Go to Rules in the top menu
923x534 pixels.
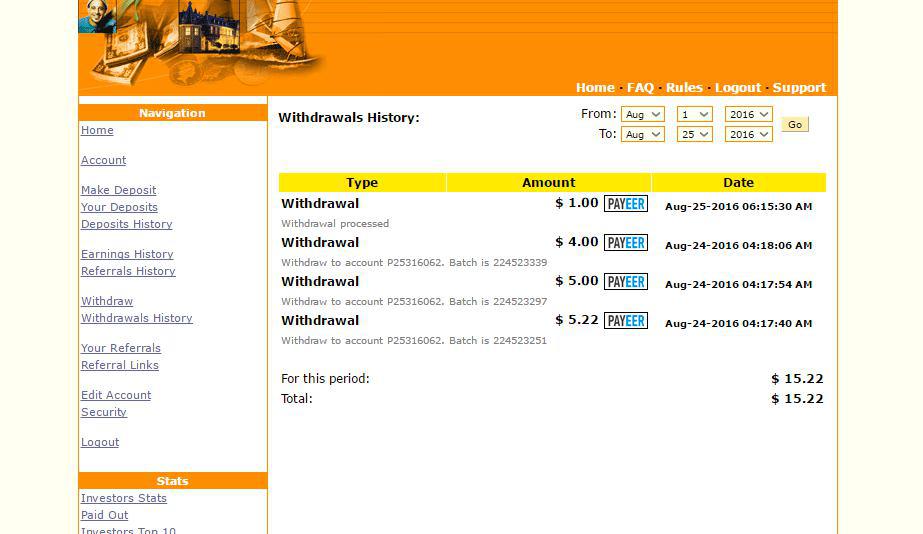tap(684, 88)
